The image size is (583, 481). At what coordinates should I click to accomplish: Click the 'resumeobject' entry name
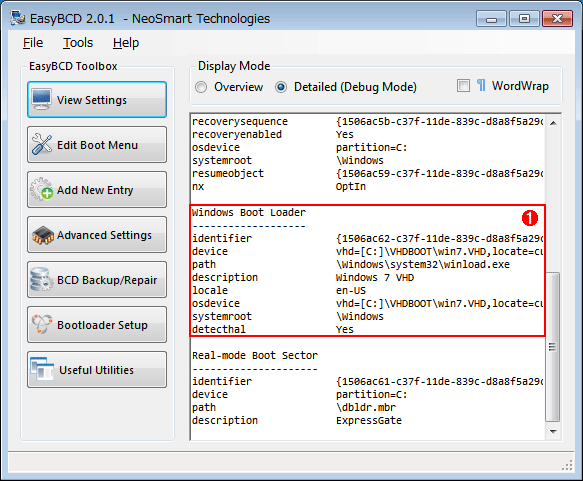point(228,173)
